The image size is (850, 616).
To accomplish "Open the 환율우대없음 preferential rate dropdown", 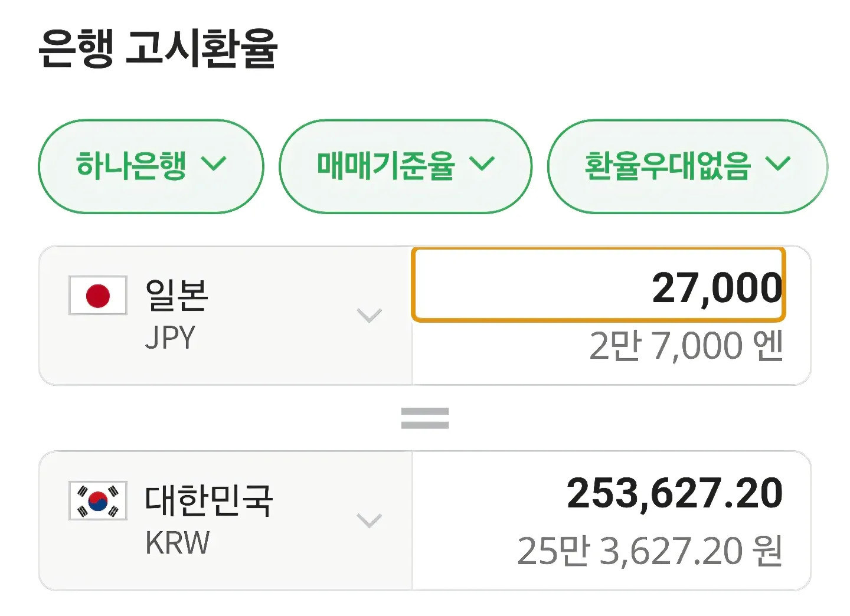I will tap(668, 166).
